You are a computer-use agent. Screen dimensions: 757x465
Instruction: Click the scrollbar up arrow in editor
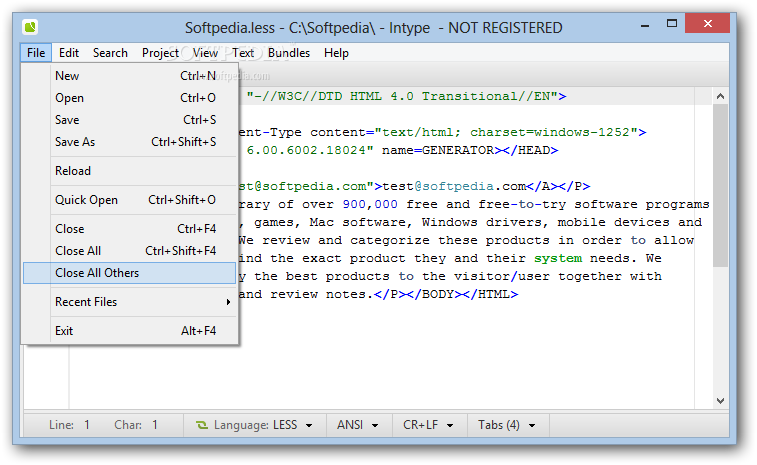click(x=720, y=96)
